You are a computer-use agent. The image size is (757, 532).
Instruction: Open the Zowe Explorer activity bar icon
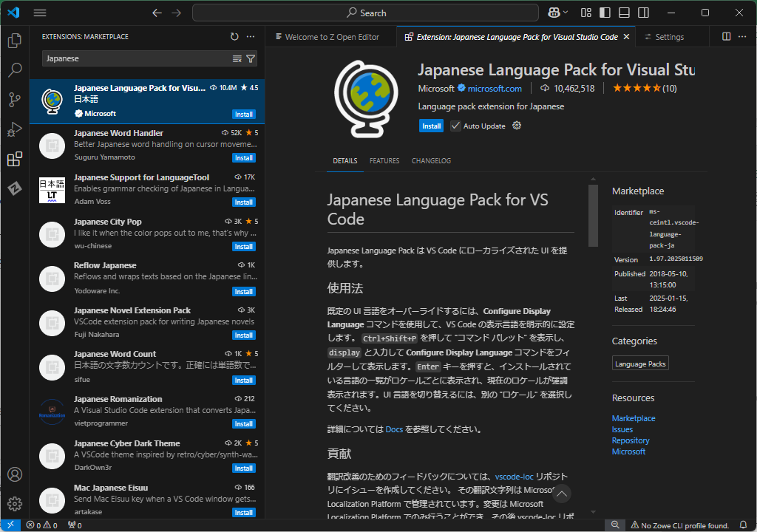coord(14,188)
